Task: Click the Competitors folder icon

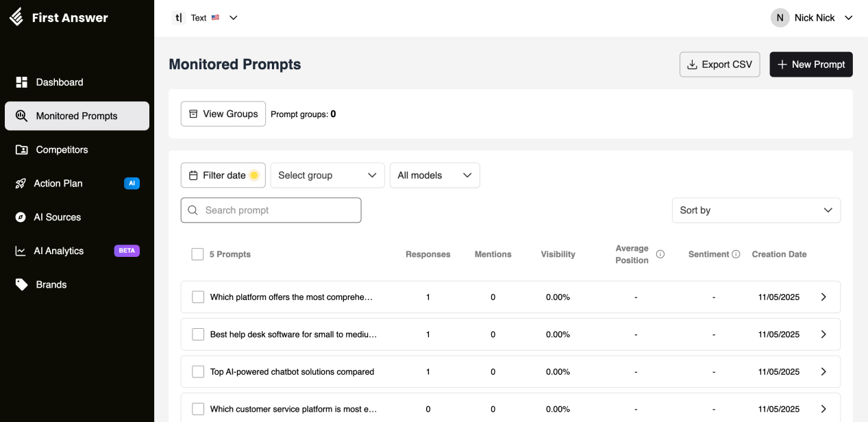Action: click(x=21, y=149)
